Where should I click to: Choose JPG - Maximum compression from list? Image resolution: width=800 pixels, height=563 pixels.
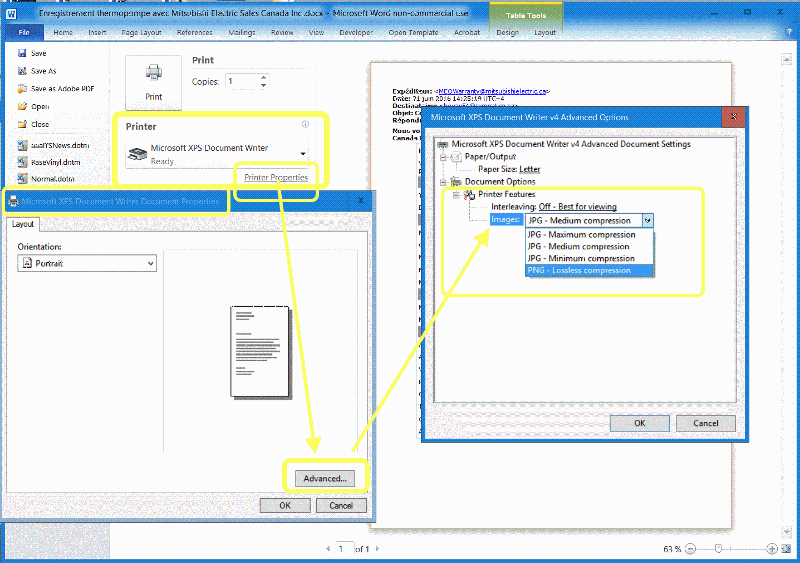coord(580,235)
